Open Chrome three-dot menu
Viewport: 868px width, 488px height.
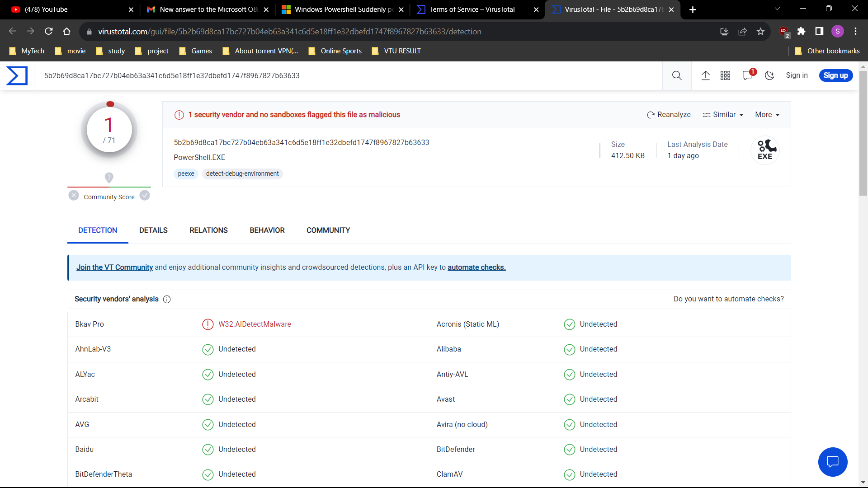pyautogui.click(x=855, y=31)
